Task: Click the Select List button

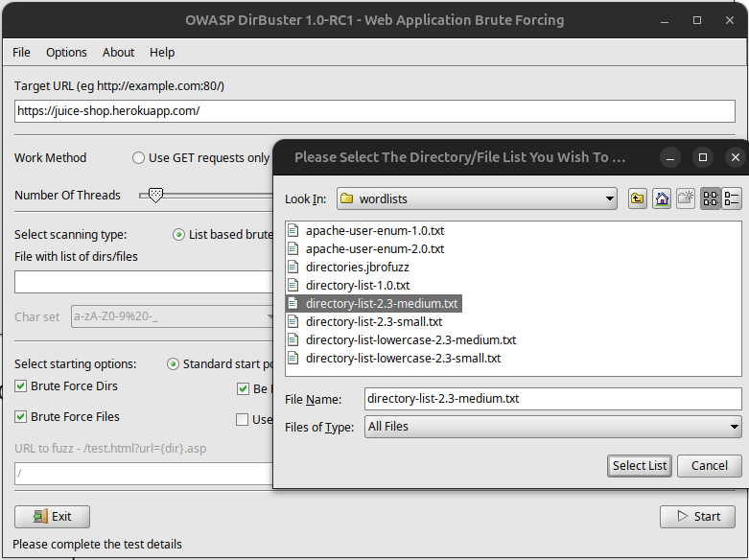Action: click(x=640, y=465)
